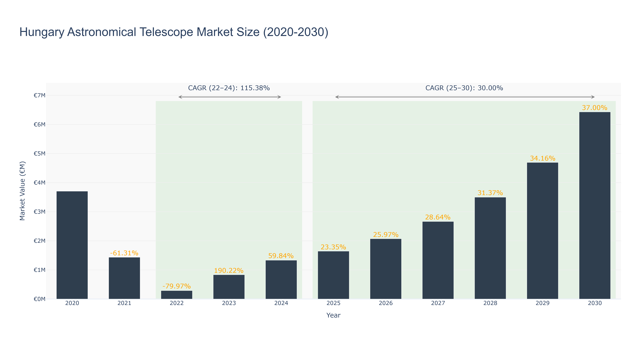Image resolution: width=644 pixels, height=345 pixels.
Task: Click the 2025 x-axis label
Action: (x=333, y=303)
